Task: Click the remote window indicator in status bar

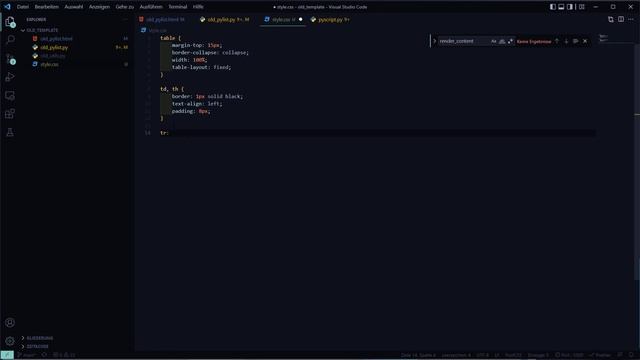Action: (7, 355)
